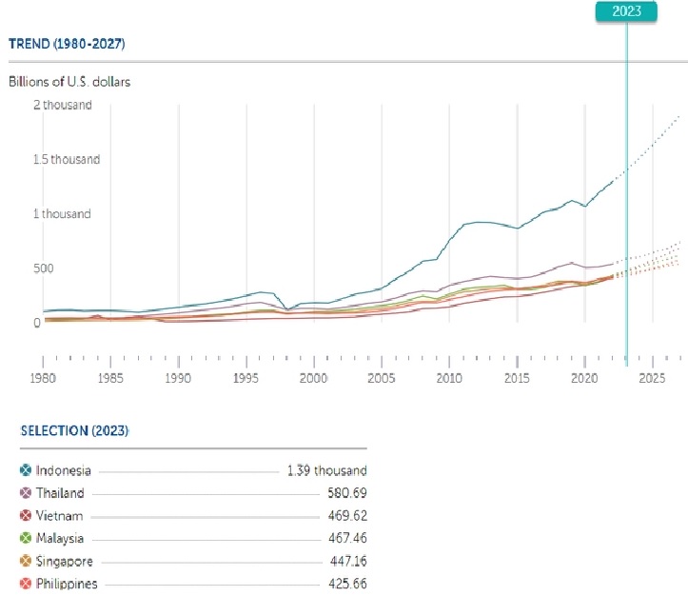
Task: Click the 2023 year marker flag
Action: 626,11
